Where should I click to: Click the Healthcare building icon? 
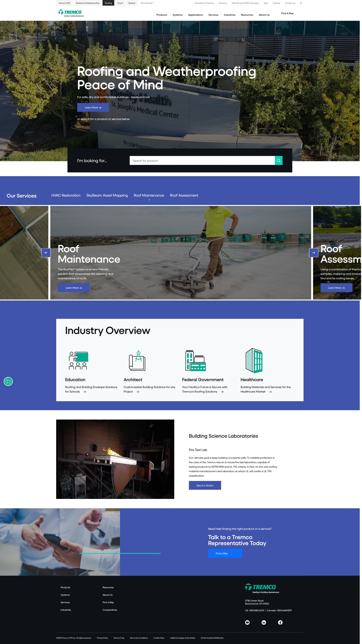(x=254, y=361)
